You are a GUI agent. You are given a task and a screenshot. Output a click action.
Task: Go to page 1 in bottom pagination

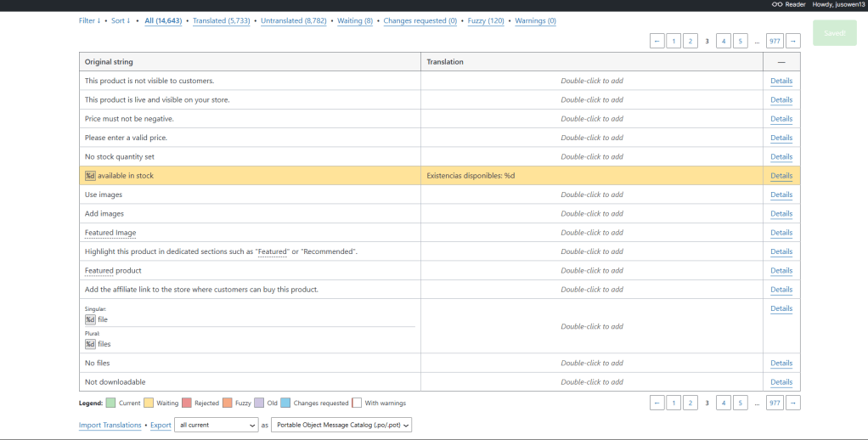coord(674,403)
